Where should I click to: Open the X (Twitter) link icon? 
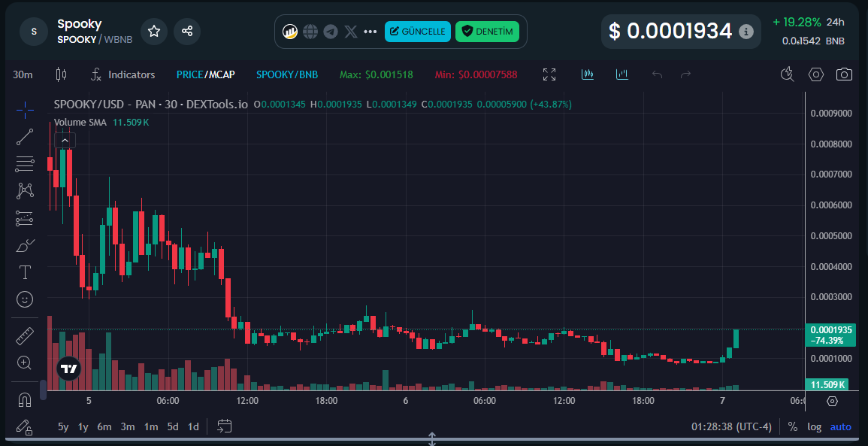pyautogui.click(x=350, y=32)
